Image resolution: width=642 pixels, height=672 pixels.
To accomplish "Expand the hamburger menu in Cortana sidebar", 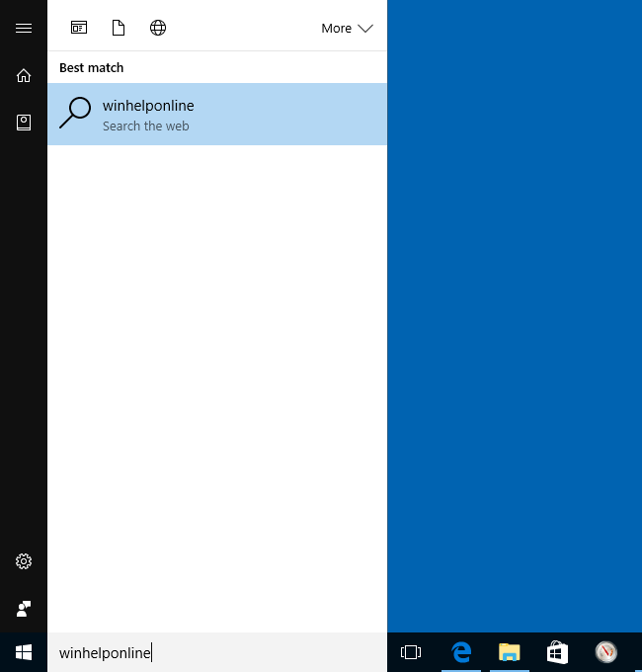I will click(x=24, y=29).
